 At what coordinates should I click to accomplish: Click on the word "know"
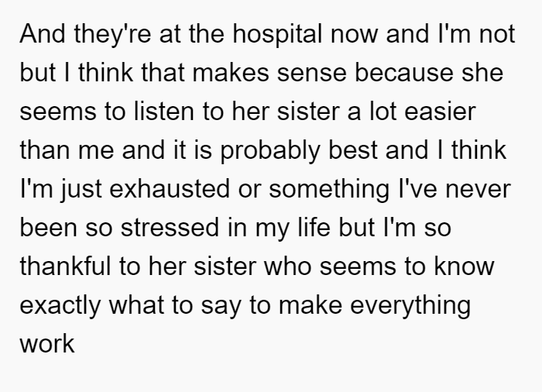[465, 266]
